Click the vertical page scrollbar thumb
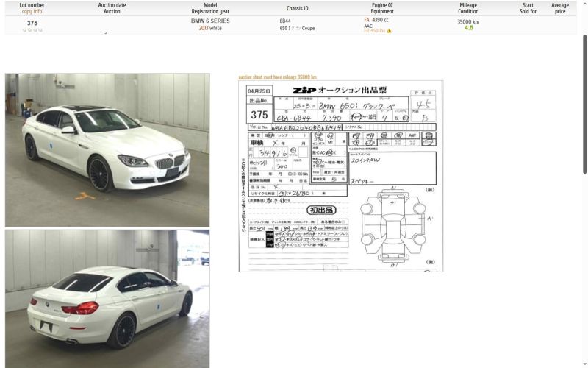Image resolution: width=588 pixels, height=368 pixels. (x=585, y=104)
